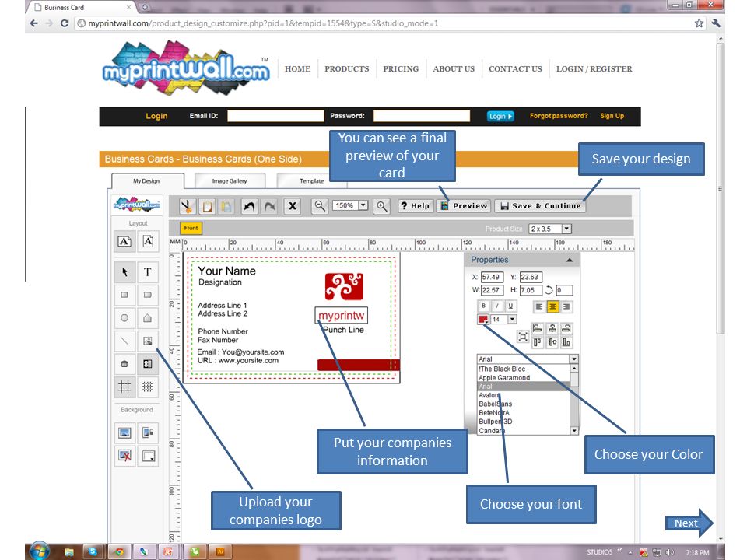Click the insert image tool

pos(148,341)
